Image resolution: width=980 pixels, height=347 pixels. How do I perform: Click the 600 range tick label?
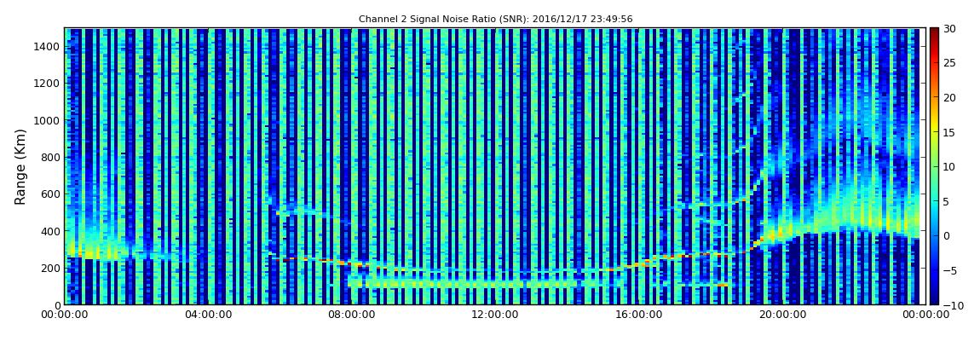(x=50, y=194)
